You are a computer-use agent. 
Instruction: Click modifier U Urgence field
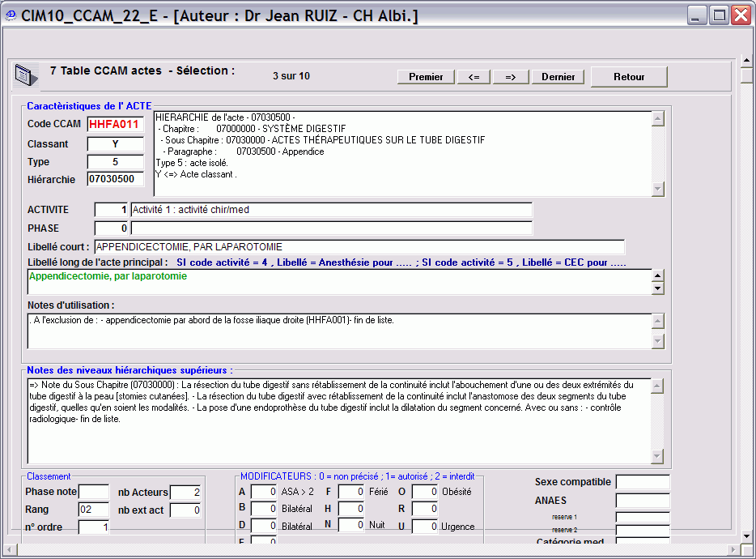click(x=425, y=526)
